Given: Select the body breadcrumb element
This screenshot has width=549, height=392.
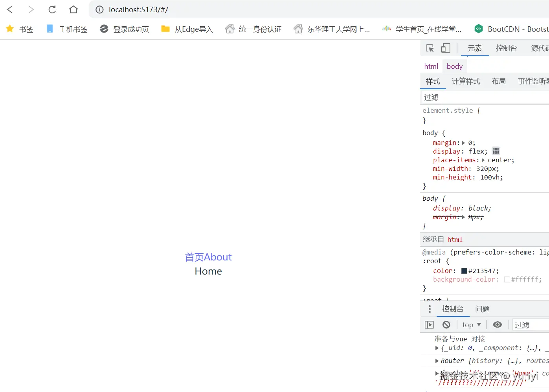Looking at the screenshot, I should tap(454, 66).
